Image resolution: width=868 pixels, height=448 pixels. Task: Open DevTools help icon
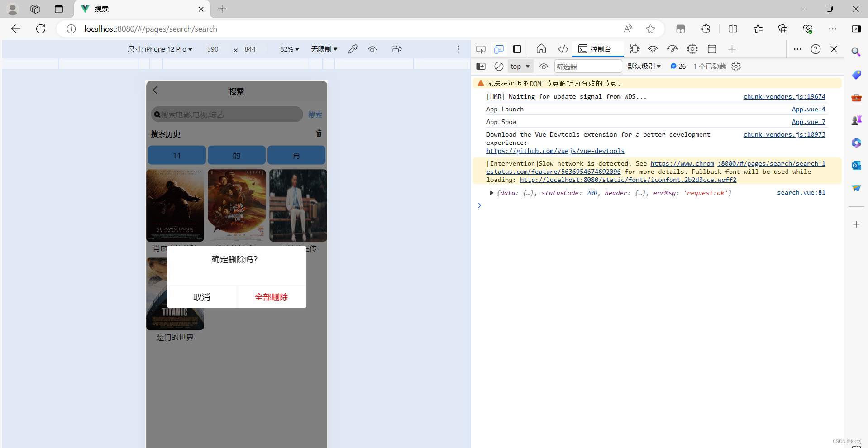[816, 49]
